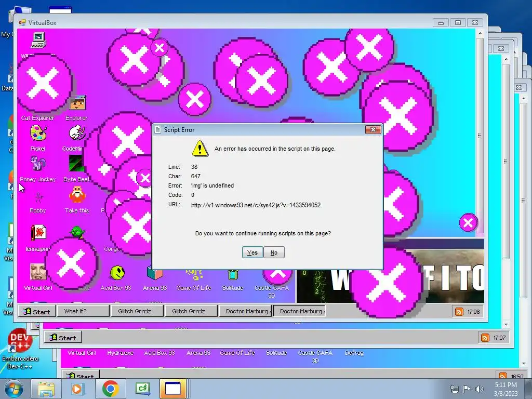Open the Game Of Life icon

pos(194,275)
